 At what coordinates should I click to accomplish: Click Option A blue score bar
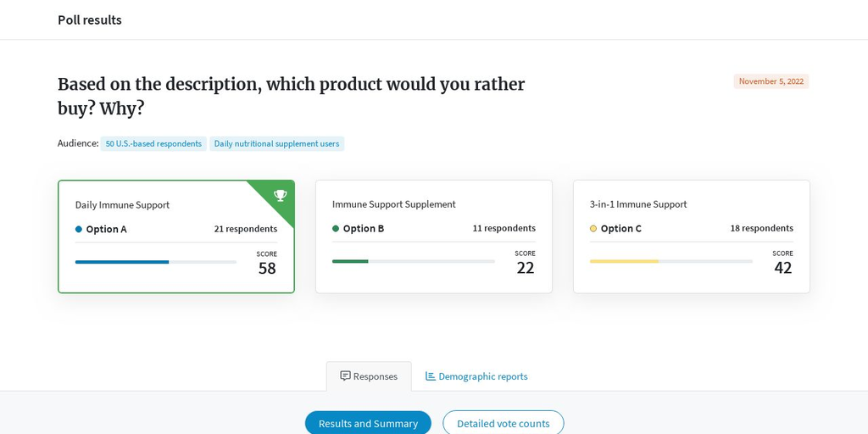point(122,262)
